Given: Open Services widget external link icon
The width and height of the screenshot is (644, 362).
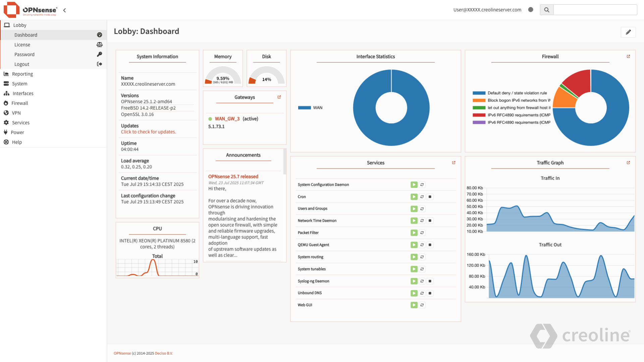Looking at the screenshot, I should (454, 163).
